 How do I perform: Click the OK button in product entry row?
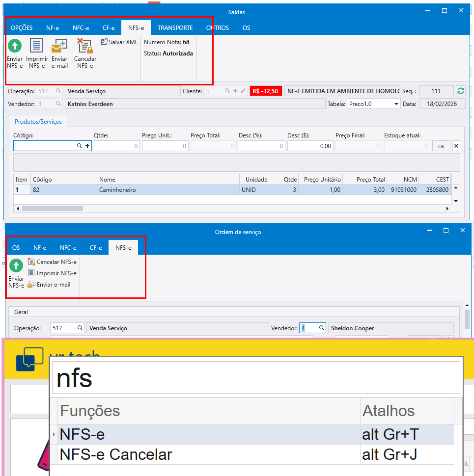point(441,146)
